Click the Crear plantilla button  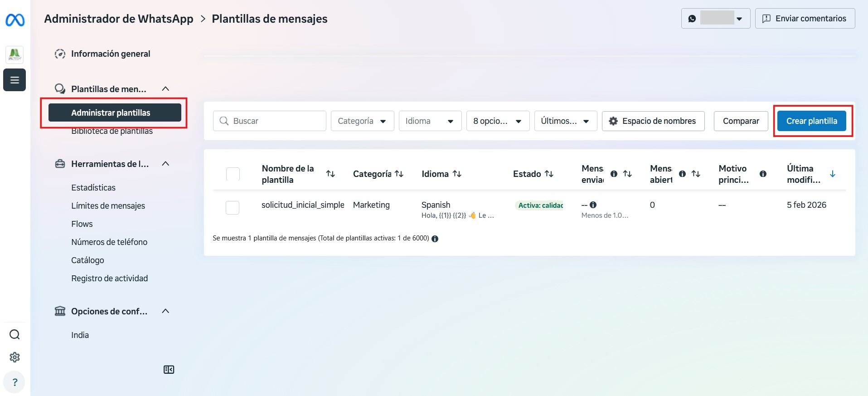(x=811, y=121)
